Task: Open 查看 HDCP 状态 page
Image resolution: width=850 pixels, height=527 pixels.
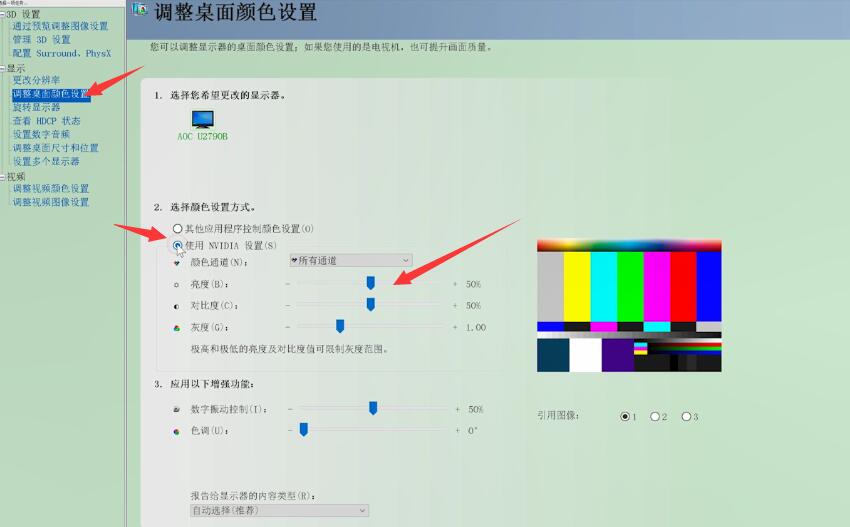Action: 46,121
